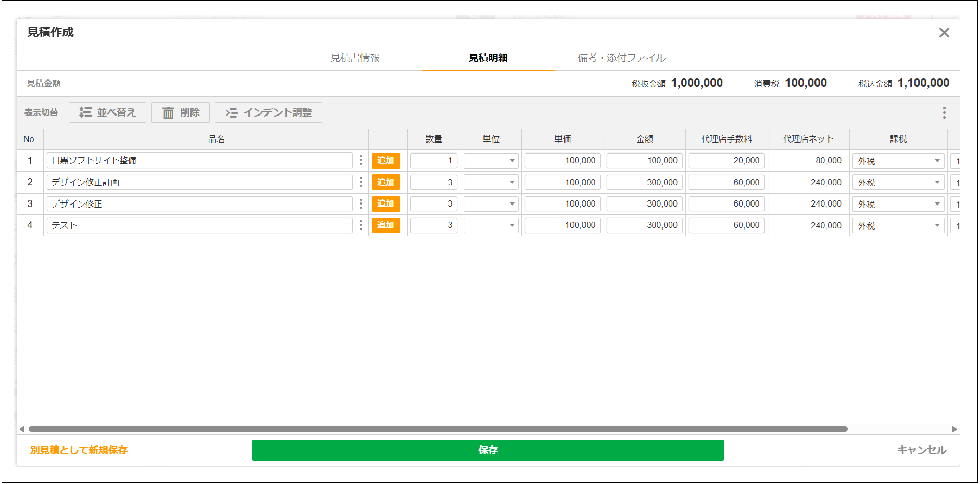Open the three-dot menu on the toolbar right
The height and width of the screenshot is (484, 980).
coord(944,112)
